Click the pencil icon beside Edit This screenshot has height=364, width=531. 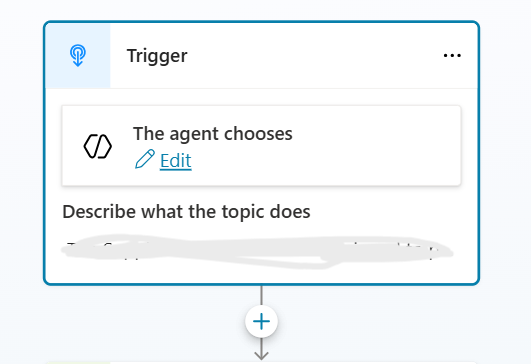[145, 159]
